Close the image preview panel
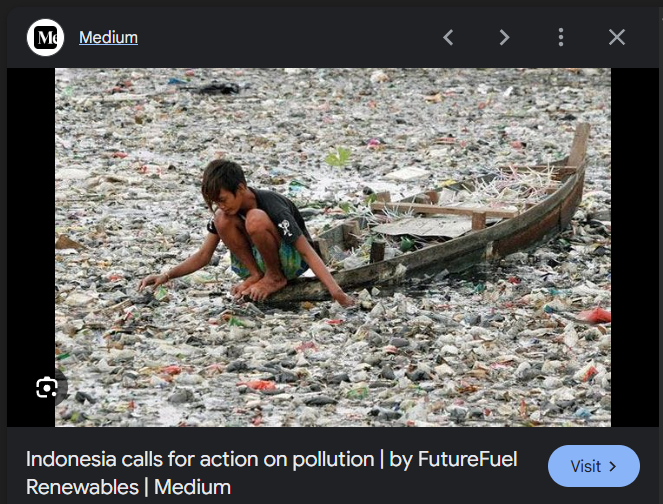The image size is (663, 504). coord(617,38)
